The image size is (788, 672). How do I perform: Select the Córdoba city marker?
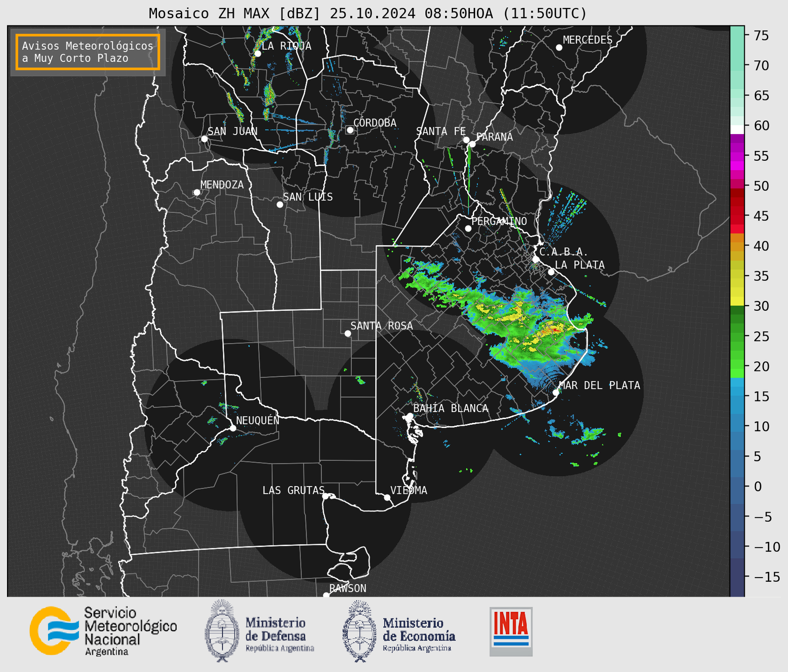tap(350, 130)
